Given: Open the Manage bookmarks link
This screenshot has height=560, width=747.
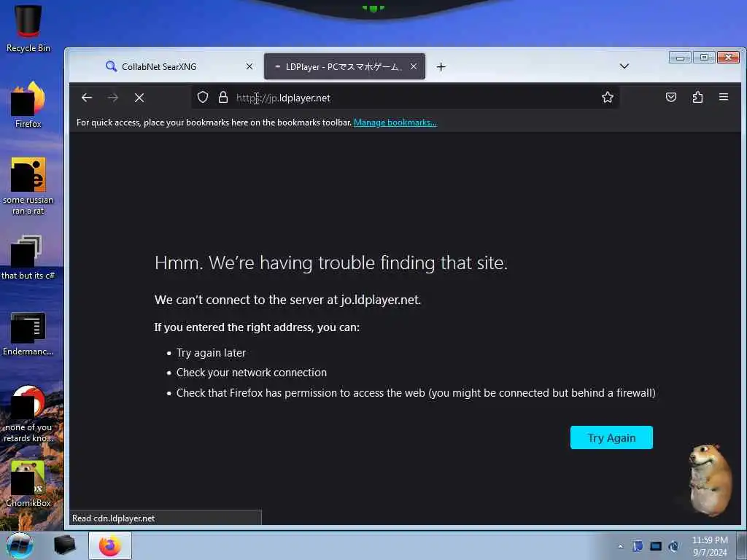Looking at the screenshot, I should (x=395, y=122).
